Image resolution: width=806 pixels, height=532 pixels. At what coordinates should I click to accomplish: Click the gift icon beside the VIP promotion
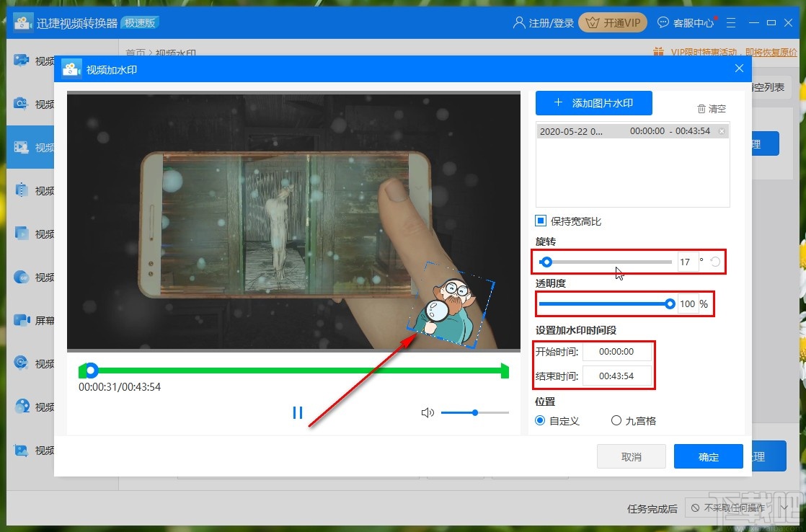658,51
